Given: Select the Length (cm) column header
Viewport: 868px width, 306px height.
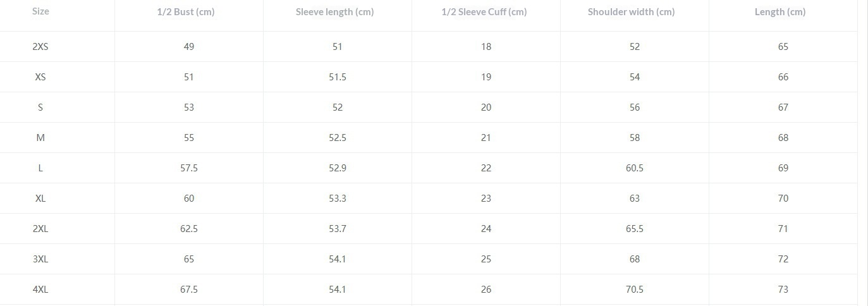Looking at the screenshot, I should click(x=780, y=12).
